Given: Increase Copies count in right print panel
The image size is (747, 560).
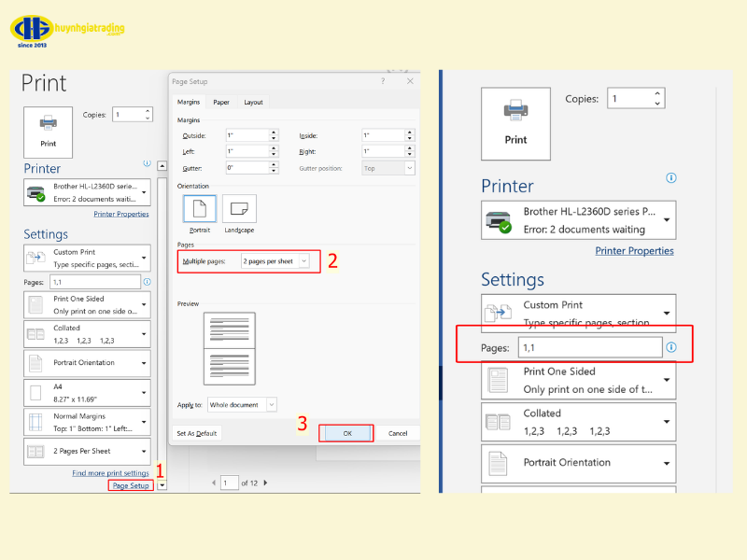Looking at the screenshot, I should [x=658, y=93].
